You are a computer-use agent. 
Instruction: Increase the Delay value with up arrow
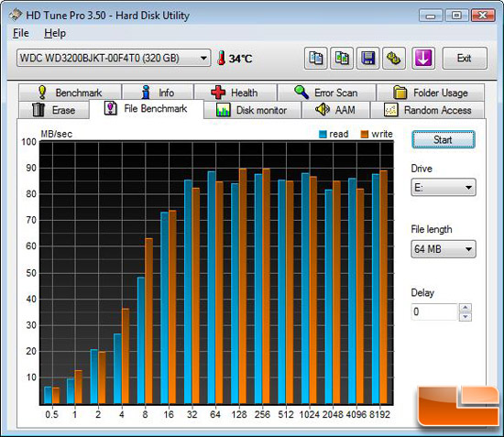click(466, 308)
